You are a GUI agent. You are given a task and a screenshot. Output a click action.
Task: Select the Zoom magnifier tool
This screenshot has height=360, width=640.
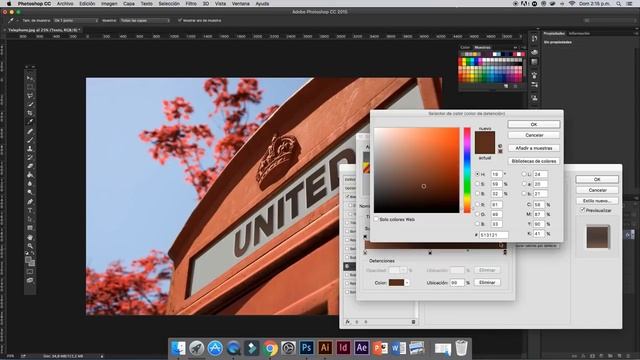click(30, 246)
